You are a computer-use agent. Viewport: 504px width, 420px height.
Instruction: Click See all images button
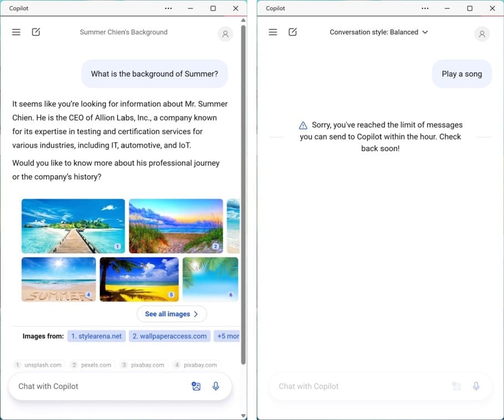point(172,314)
